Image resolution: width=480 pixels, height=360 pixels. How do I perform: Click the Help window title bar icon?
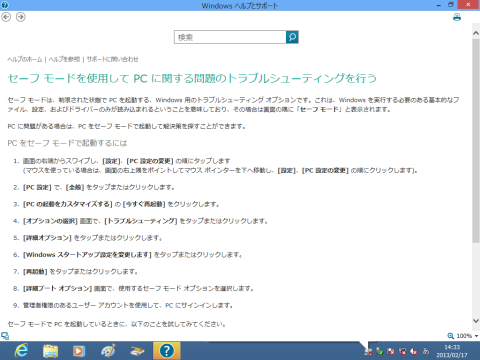click(x=4, y=5)
